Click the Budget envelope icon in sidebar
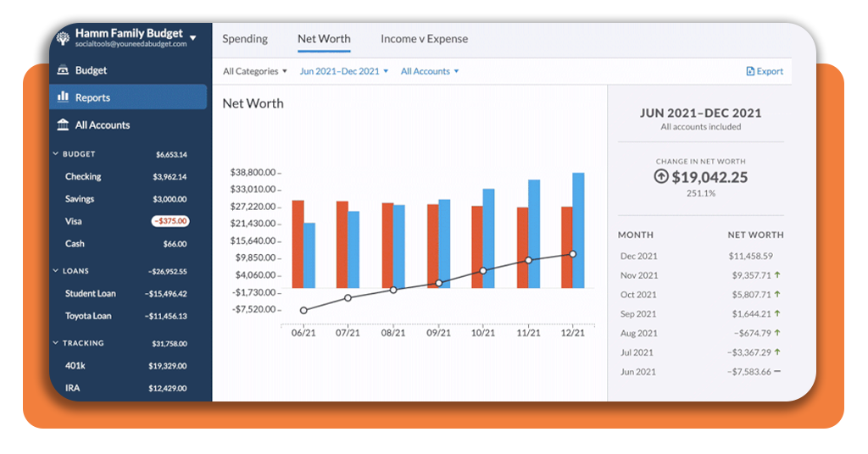Viewport: 868px width, 454px height. point(63,70)
